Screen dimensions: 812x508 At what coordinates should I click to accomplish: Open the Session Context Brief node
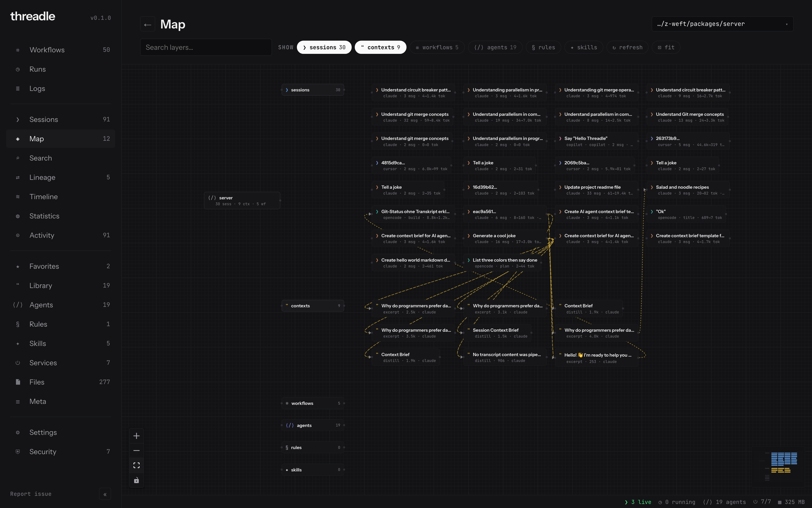coord(498,333)
